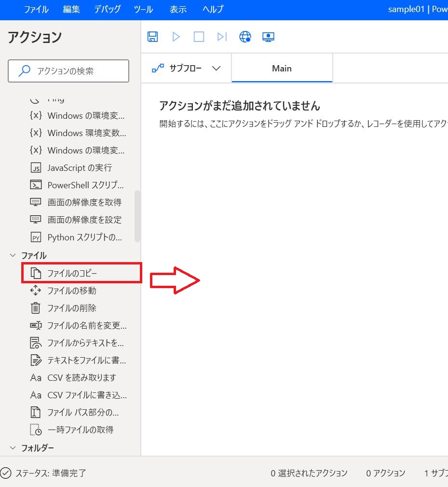Viewport: 448px width, 487px height.
Task: Click the Stop flow square icon
Action: 199,37
